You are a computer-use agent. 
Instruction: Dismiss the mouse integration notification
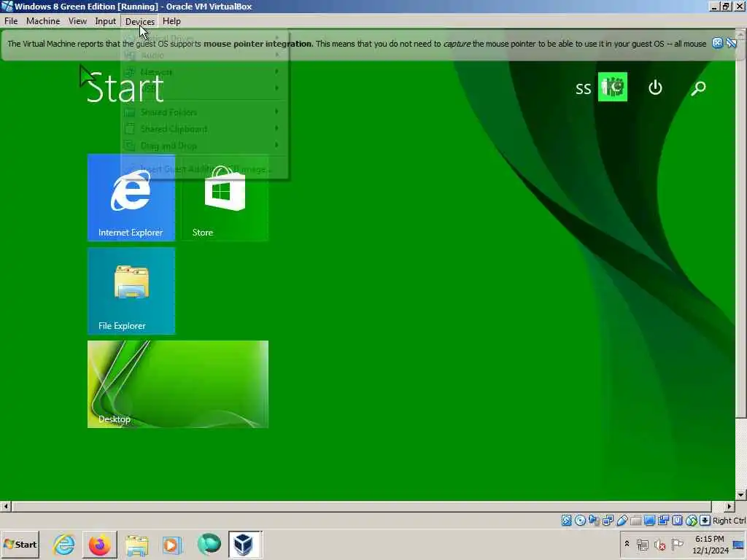tap(717, 43)
